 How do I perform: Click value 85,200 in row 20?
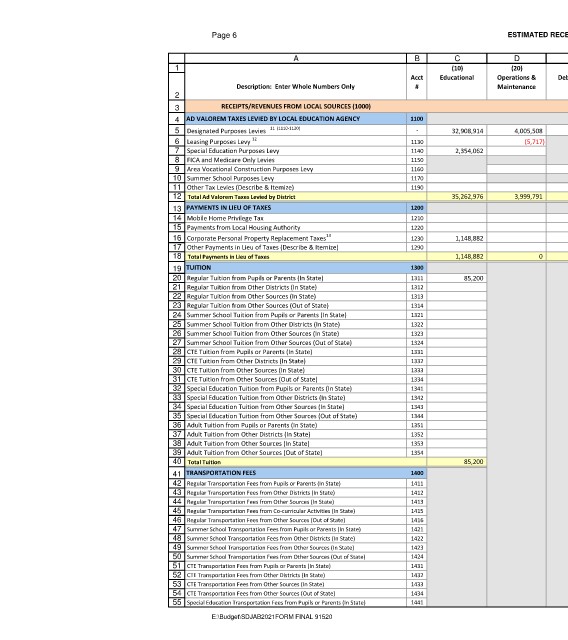(x=473, y=278)
